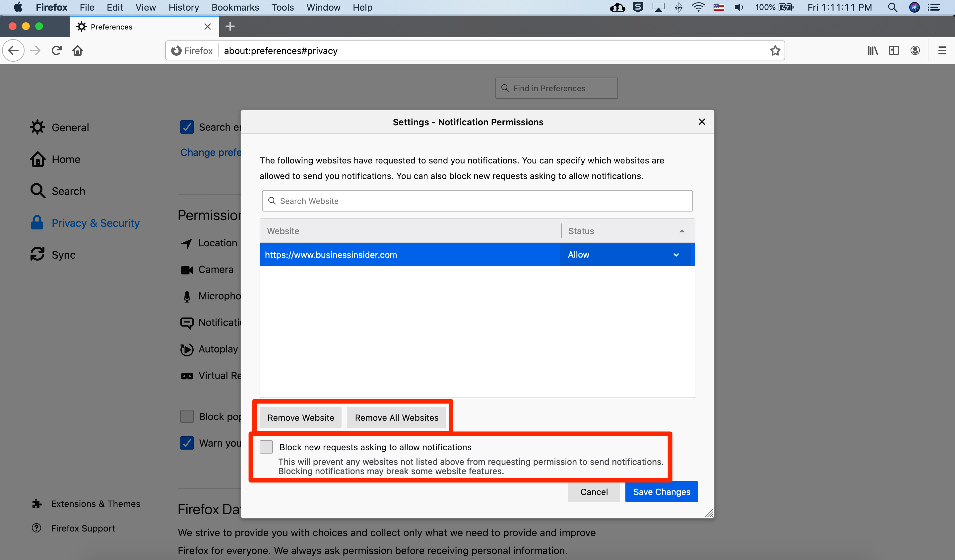Open a new tab with plus button
955x560 pixels.
click(230, 26)
